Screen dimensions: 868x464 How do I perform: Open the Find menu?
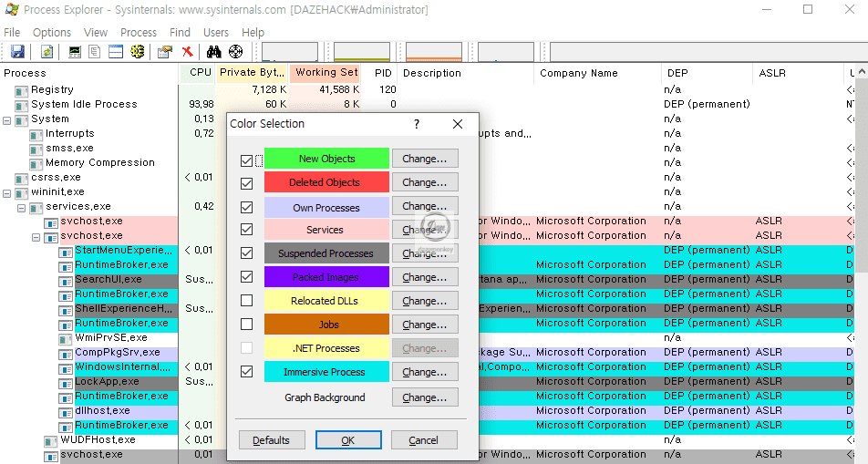click(x=180, y=32)
